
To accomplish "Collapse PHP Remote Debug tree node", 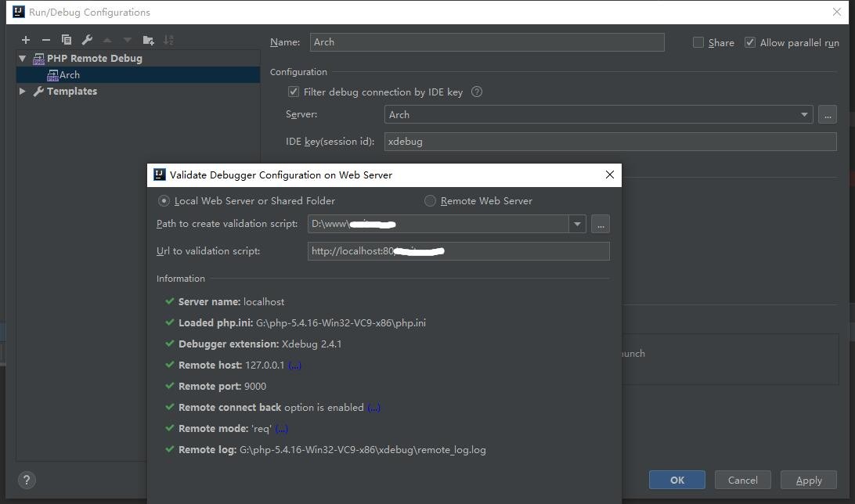I will (x=23, y=58).
